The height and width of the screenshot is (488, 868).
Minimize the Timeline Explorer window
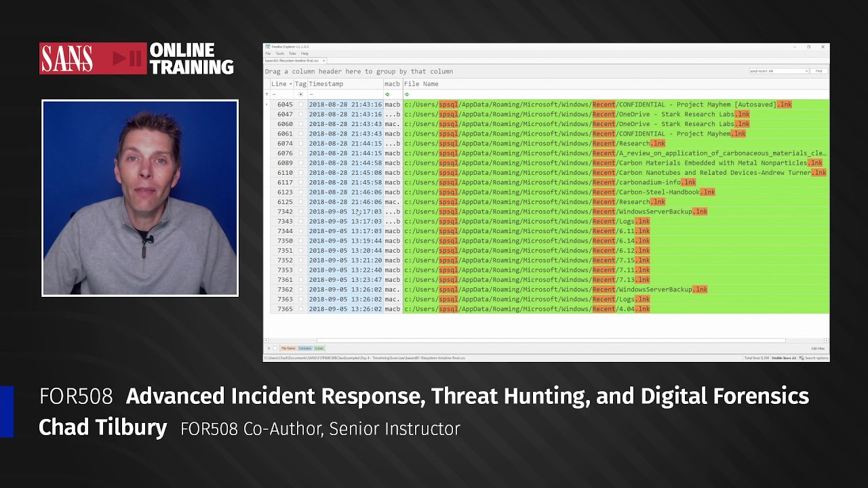click(x=794, y=47)
